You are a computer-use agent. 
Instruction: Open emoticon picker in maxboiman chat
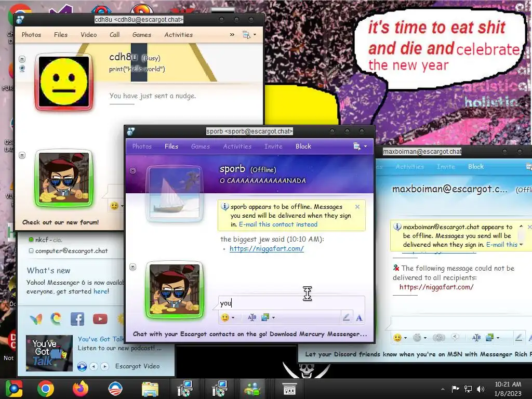397,338
